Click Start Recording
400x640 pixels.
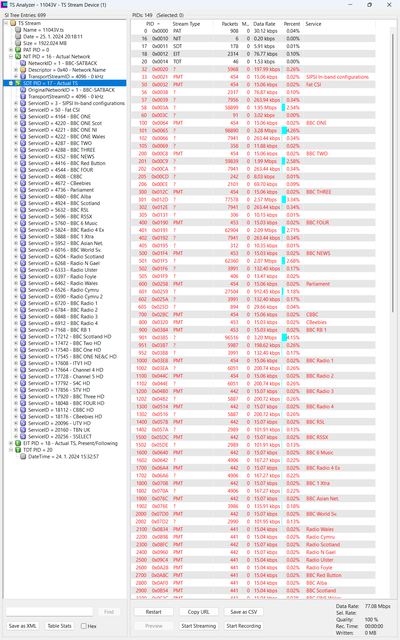pos(244,626)
